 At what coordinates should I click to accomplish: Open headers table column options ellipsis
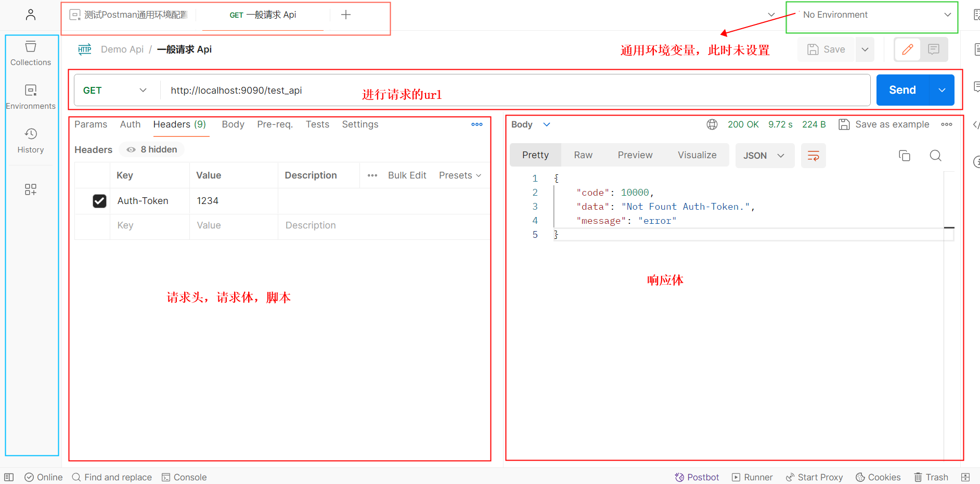372,175
